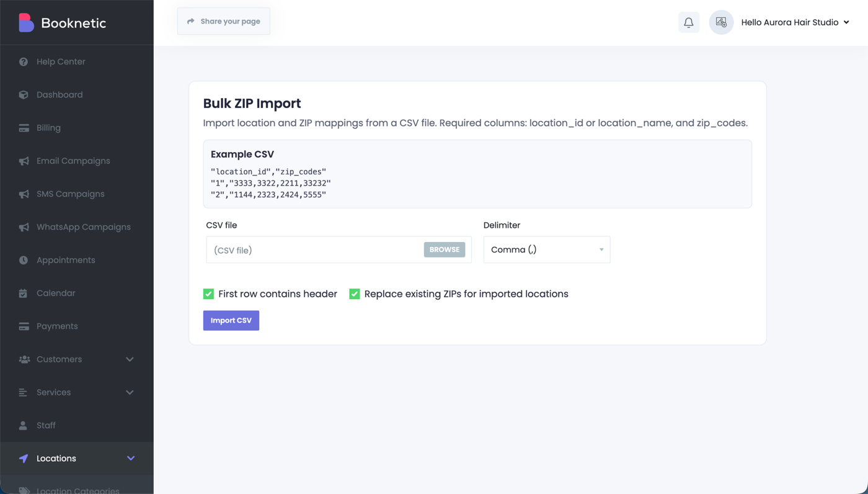Click the Import CSV button
868x494 pixels.
pos(231,320)
